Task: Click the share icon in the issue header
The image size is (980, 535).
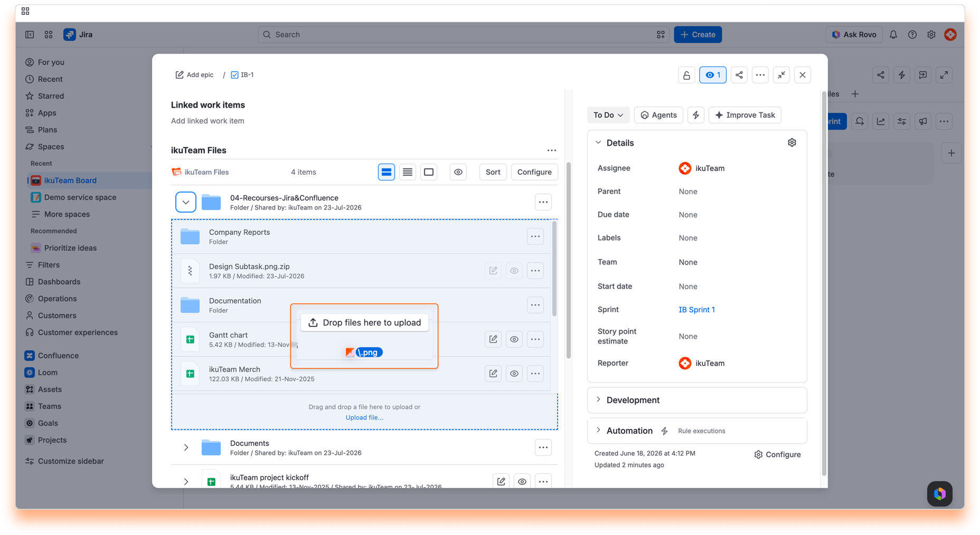Action: pos(739,75)
